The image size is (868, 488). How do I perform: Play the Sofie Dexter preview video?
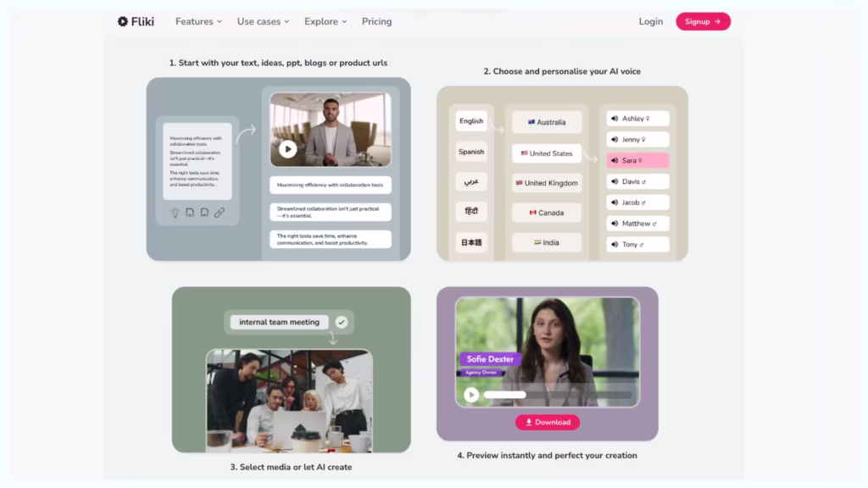tap(471, 395)
